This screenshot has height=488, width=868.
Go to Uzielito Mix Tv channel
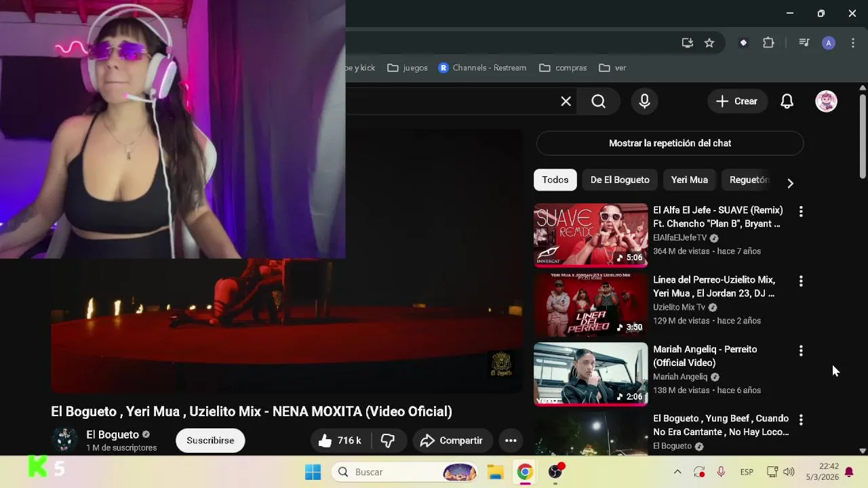[x=679, y=307]
